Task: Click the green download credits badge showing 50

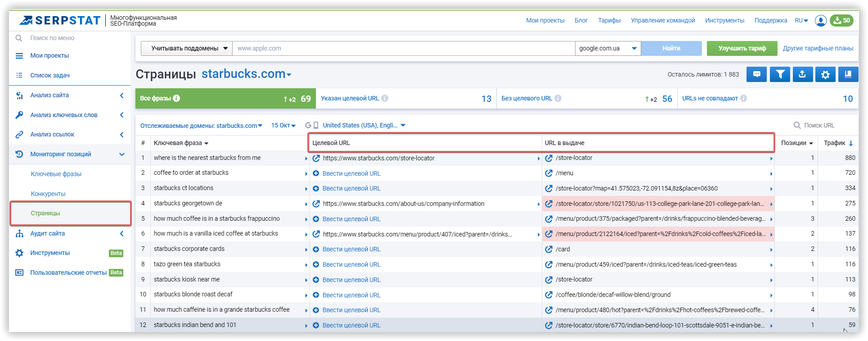Action: (841, 20)
